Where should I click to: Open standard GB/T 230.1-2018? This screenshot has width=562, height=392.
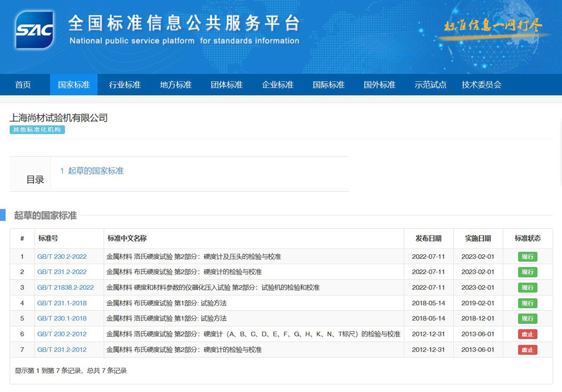tap(62, 319)
